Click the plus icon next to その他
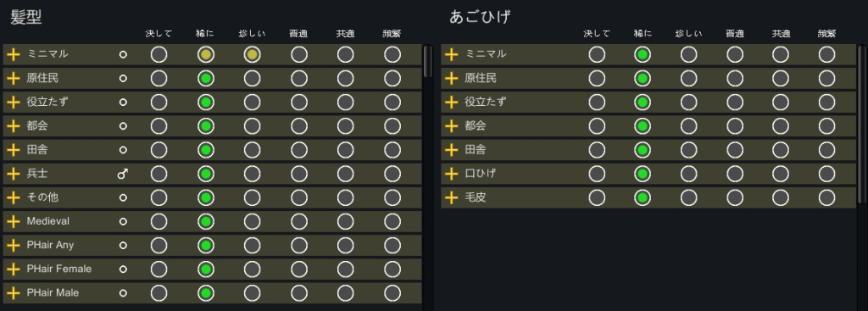The image size is (868, 311). pos(14,197)
